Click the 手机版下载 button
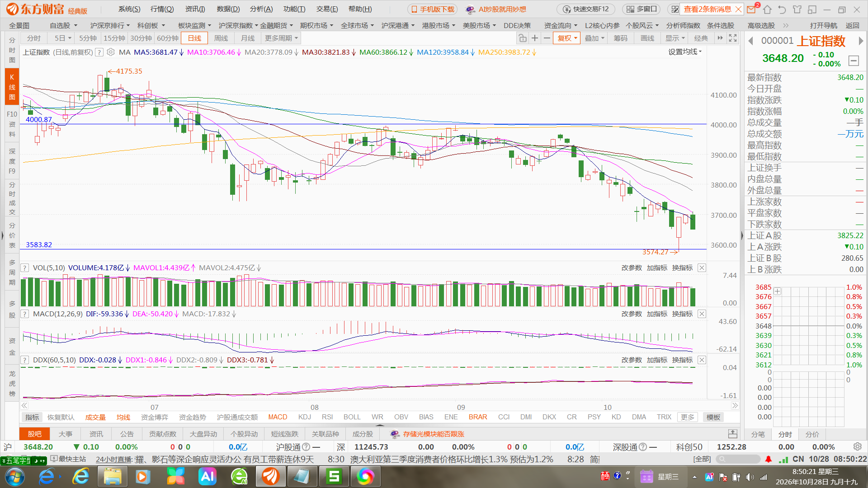 (x=433, y=9)
